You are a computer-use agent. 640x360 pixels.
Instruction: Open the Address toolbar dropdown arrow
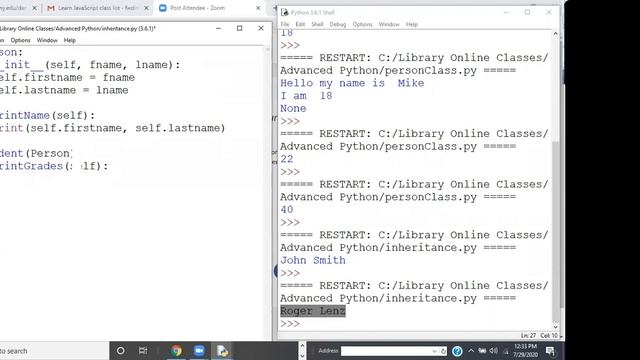click(434, 351)
